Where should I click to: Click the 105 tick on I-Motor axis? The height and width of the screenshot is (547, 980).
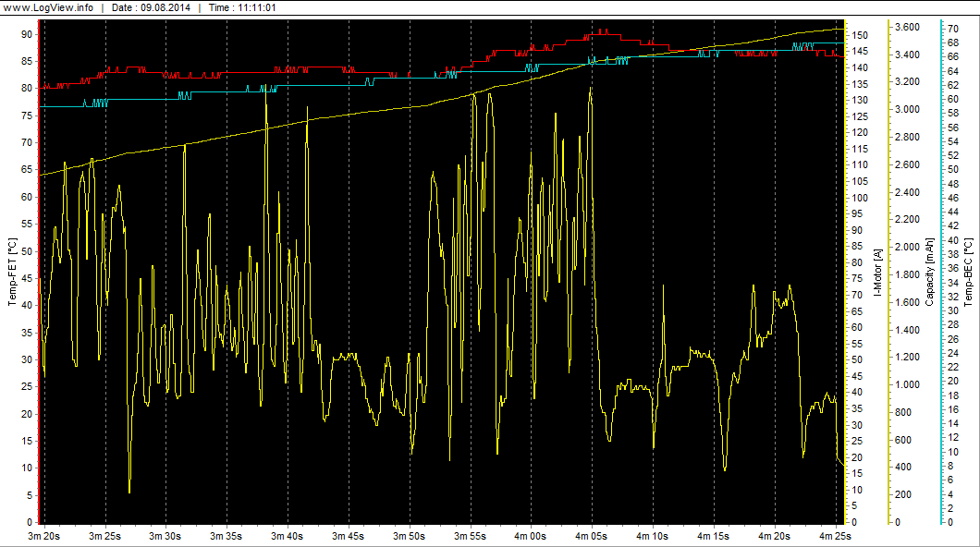tap(860, 181)
